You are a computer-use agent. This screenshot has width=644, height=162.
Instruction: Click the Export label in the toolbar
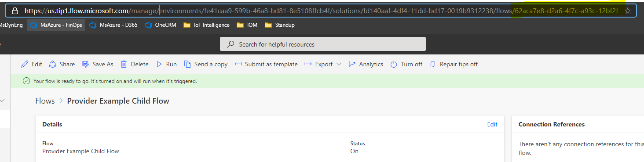point(324,64)
